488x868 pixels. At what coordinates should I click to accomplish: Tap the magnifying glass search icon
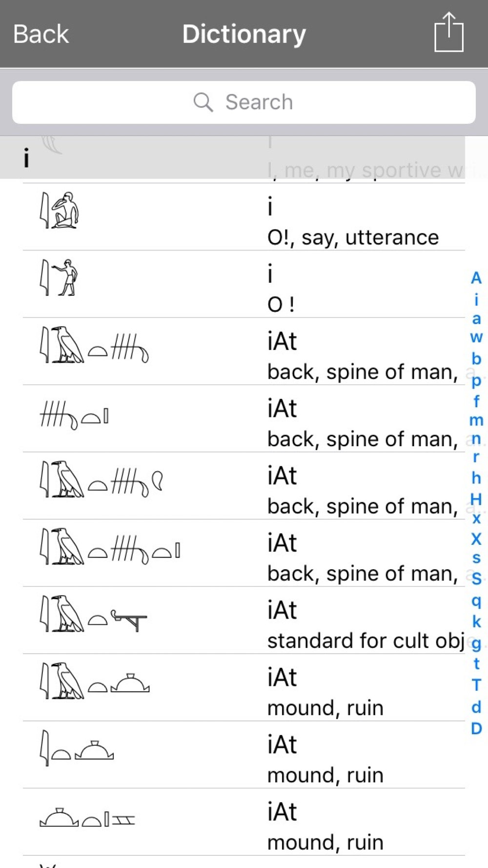tap(203, 103)
